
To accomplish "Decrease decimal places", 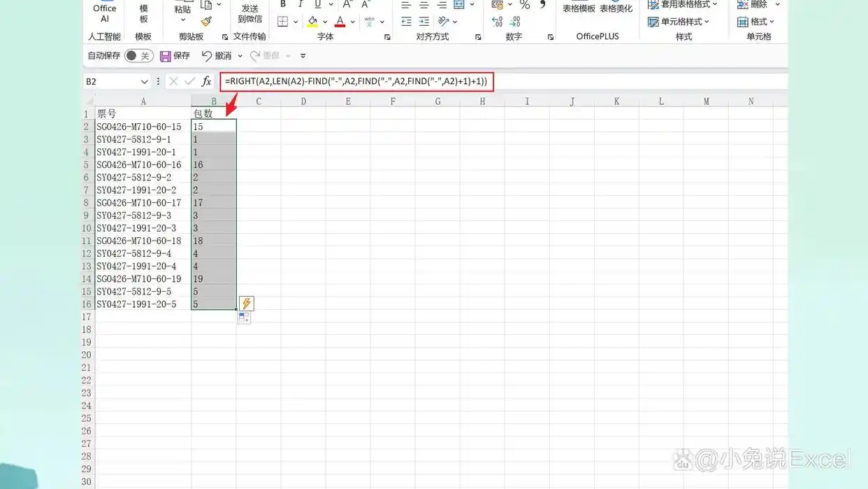I will click(515, 22).
